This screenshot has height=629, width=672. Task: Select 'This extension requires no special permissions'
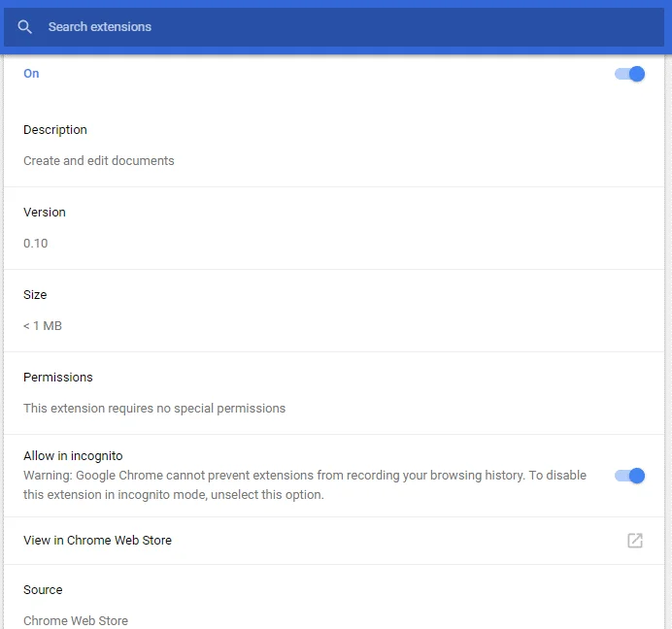(154, 409)
